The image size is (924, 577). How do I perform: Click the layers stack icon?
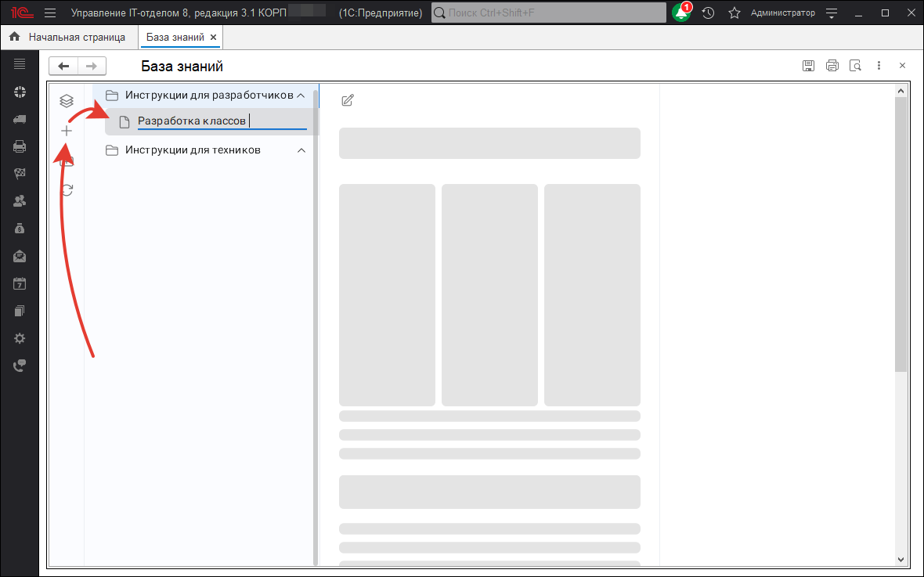(67, 100)
